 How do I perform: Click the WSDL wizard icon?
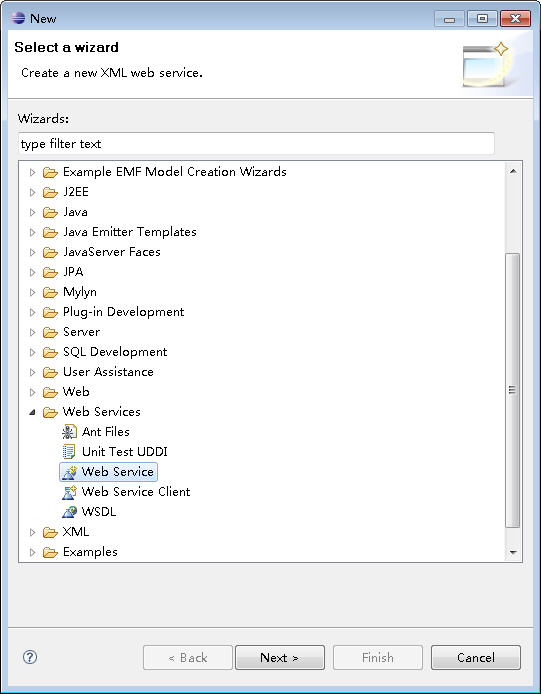coord(69,512)
